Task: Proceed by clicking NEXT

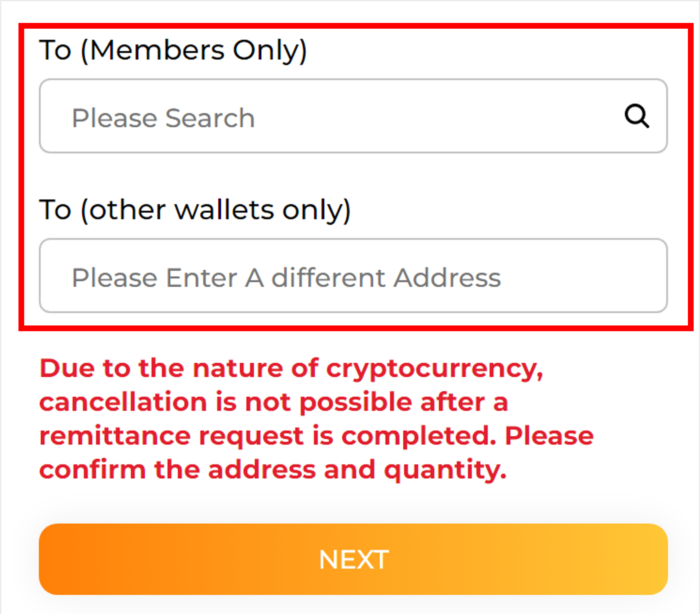Action: click(x=353, y=560)
